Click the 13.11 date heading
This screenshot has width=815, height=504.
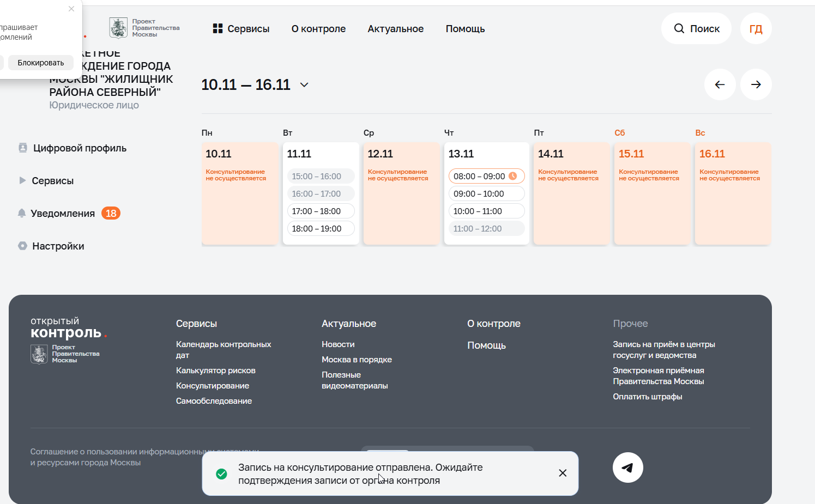(x=461, y=154)
